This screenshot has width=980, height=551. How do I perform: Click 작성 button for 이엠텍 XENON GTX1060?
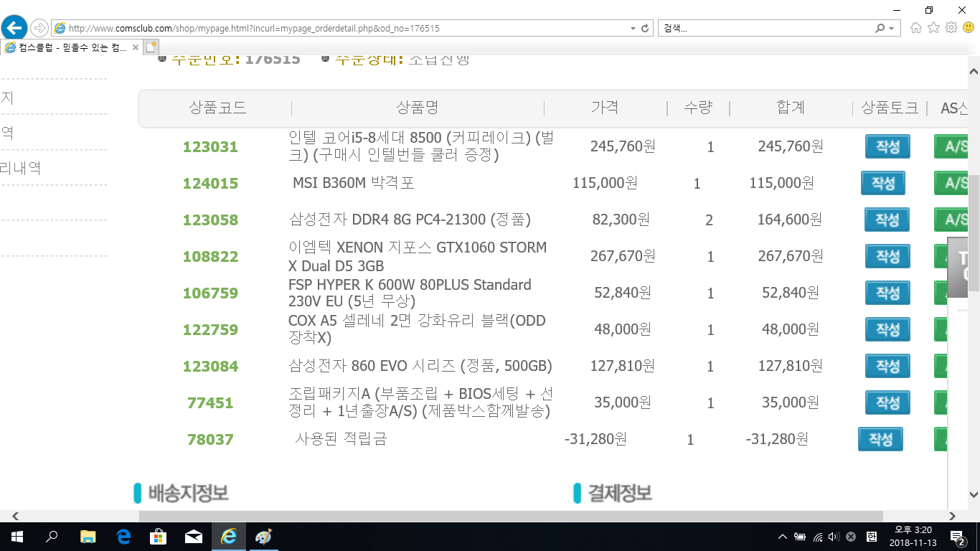coord(887,256)
